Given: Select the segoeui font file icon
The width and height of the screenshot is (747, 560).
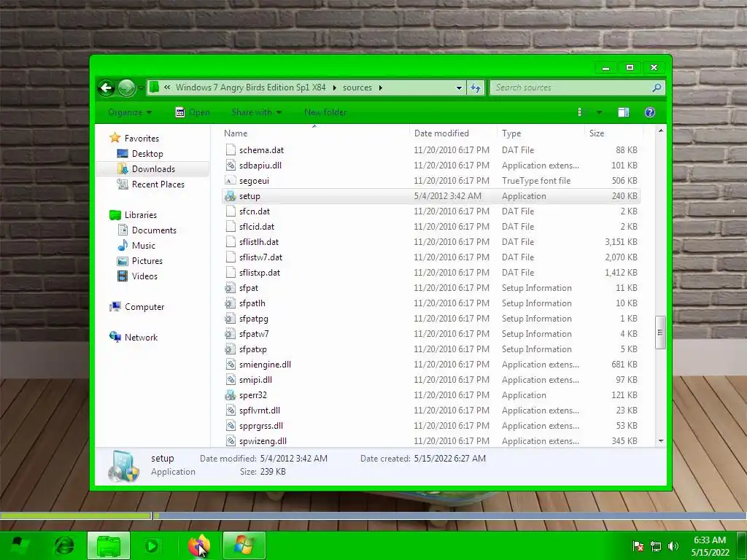Looking at the screenshot, I should [231, 181].
